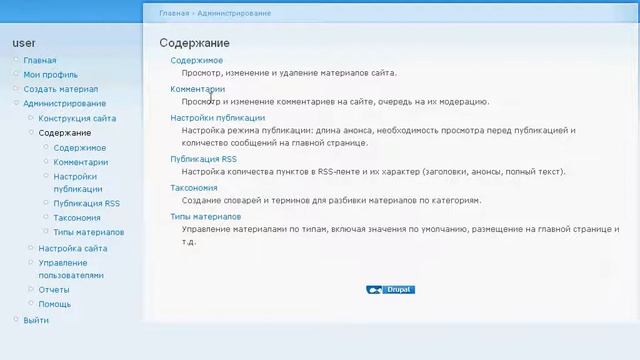Screen dimensions: 640x360
Task: Expand bullet beside Управление пользователями
Action: 31,262
